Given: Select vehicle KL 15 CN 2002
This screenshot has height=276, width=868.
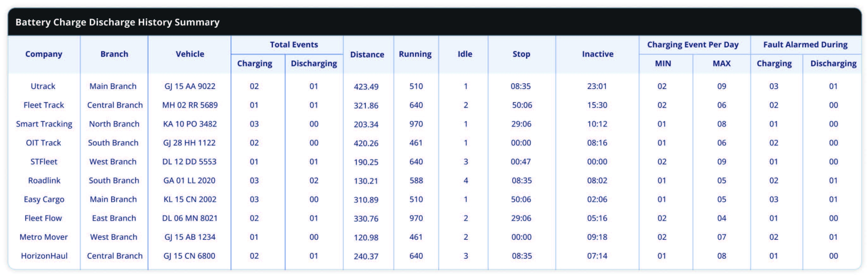Looking at the screenshot, I should pos(190,199).
